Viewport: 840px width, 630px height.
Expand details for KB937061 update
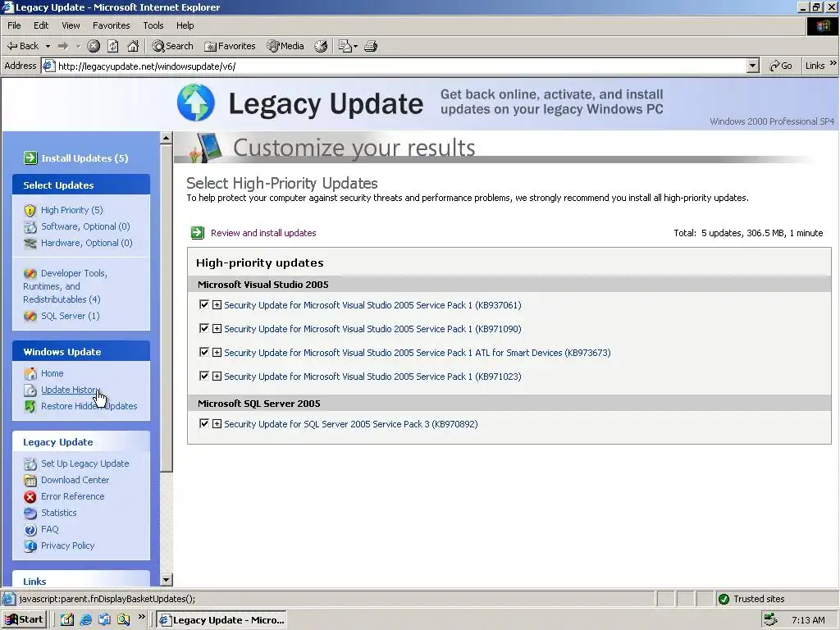coord(217,305)
